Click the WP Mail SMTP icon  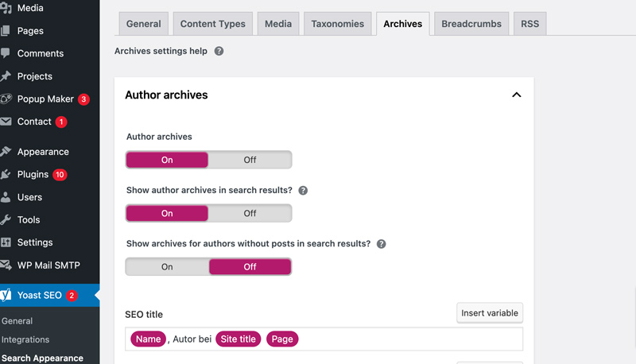6,265
